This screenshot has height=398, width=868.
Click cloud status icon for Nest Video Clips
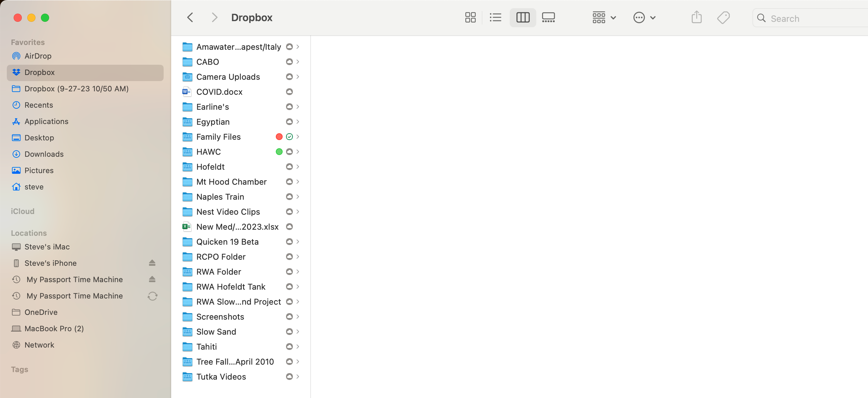pyautogui.click(x=289, y=212)
